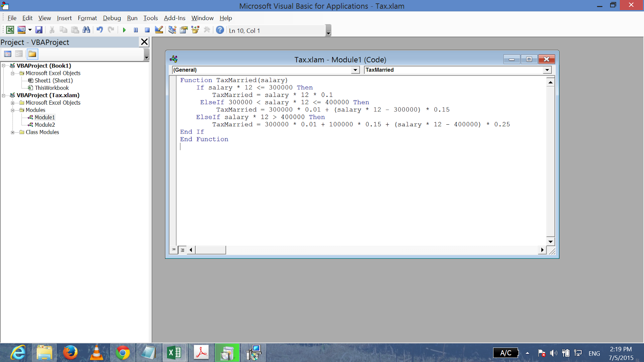
Task: Open the File menu
Action: (12, 18)
